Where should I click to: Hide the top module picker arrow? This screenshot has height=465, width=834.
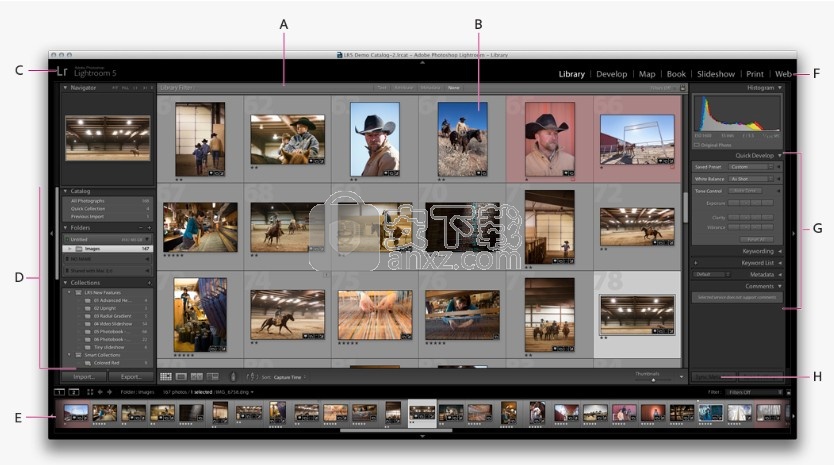pos(422,62)
